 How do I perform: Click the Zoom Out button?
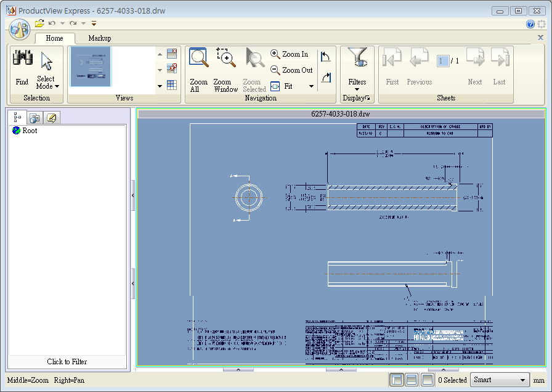(292, 70)
